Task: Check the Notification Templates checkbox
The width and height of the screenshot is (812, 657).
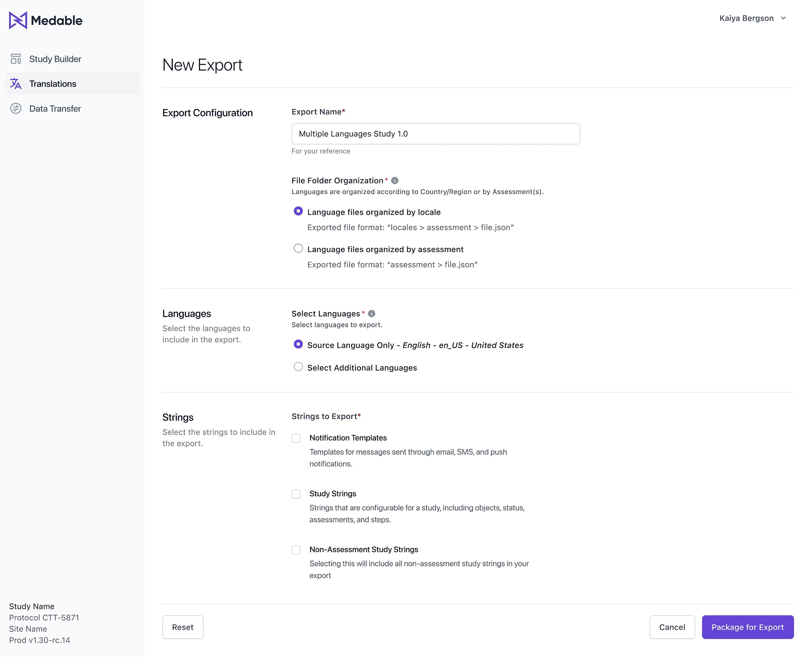Action: (296, 438)
